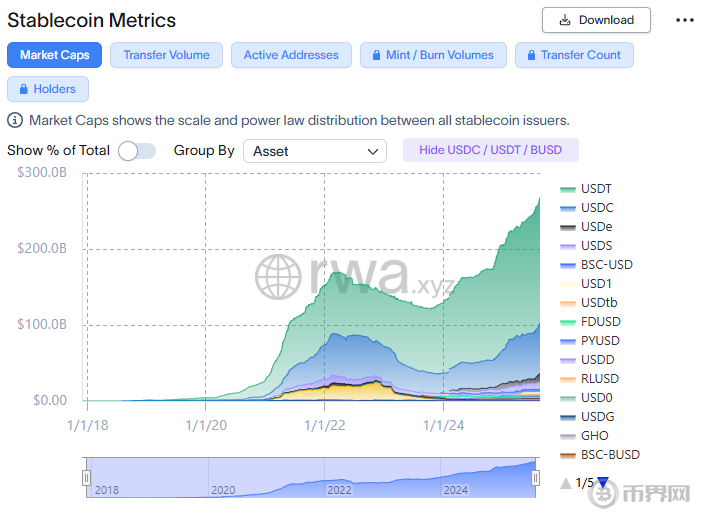Screen dimensions: 701x521
Task: Toggle BSC-USD series in legend
Action: (x=596, y=265)
